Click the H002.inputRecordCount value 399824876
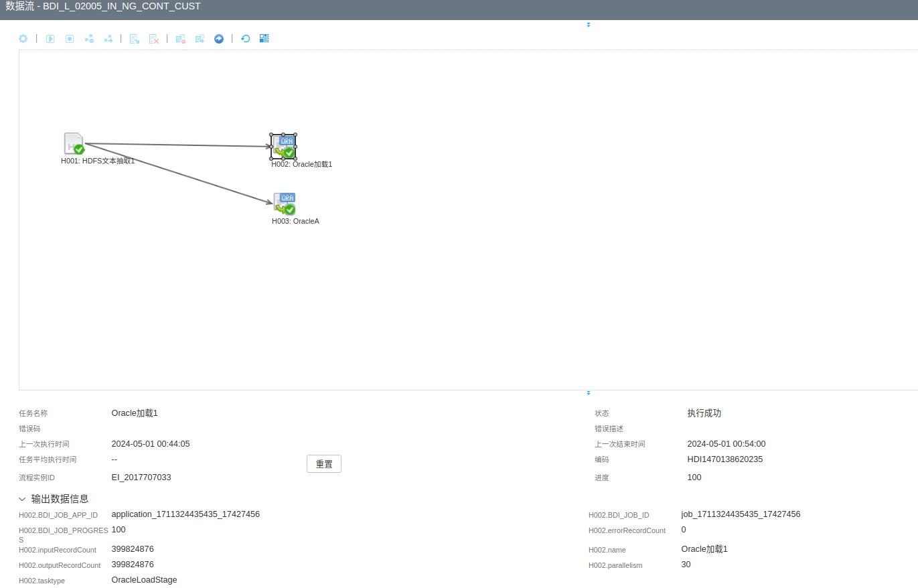 coord(133,549)
